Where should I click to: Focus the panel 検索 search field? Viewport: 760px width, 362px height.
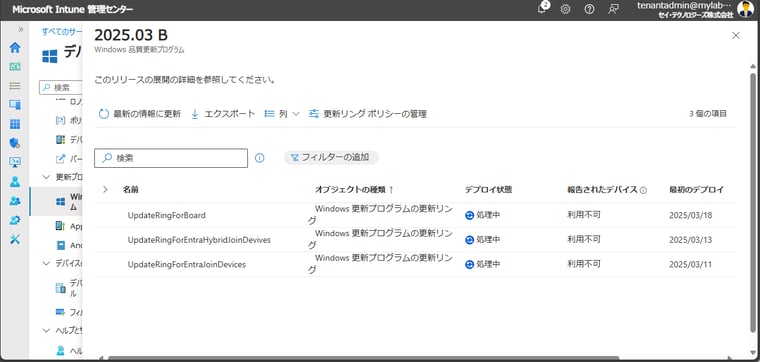pyautogui.click(x=171, y=158)
